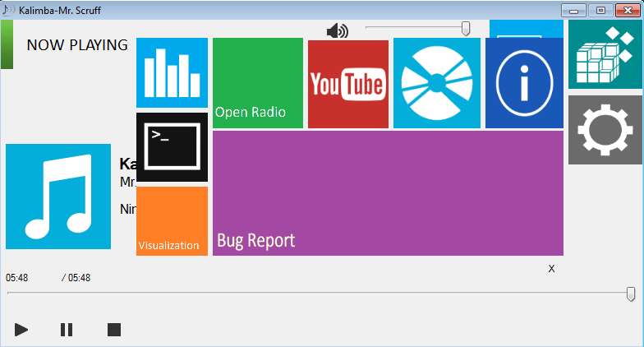Open the info tile
This screenshot has width=644, height=347.
(524, 83)
